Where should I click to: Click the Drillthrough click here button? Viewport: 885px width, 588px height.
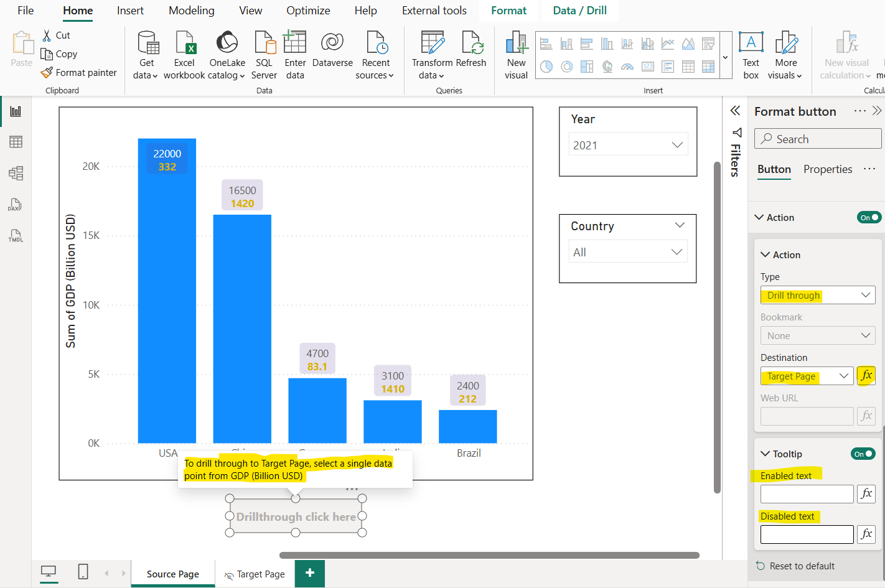[296, 516]
